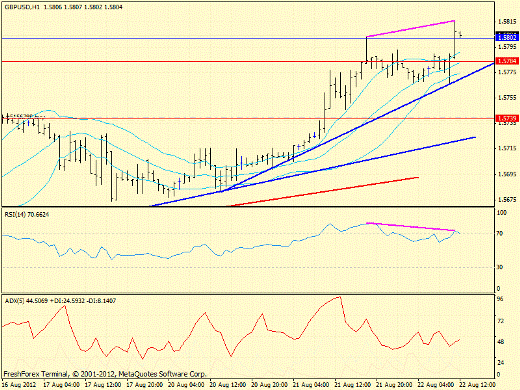Image resolution: width=520 pixels, height=390 pixels.
Task: Select the 72 level on ADX scale
Action: click(500, 321)
